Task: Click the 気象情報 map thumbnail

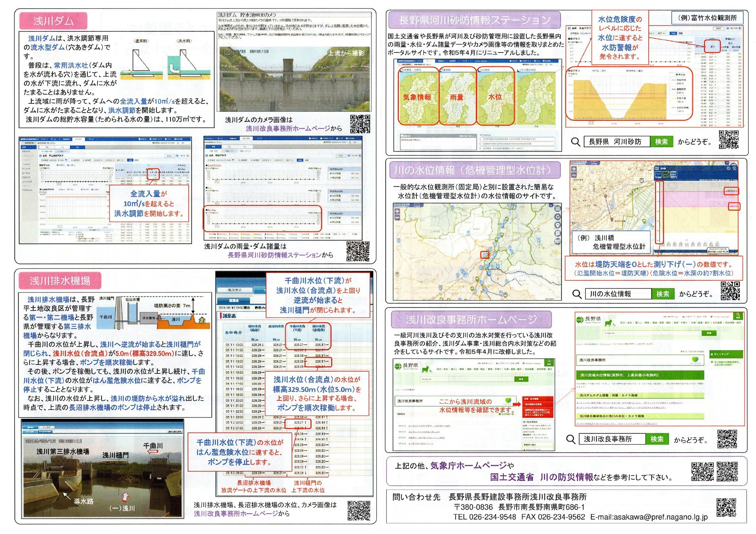Action: (418, 96)
